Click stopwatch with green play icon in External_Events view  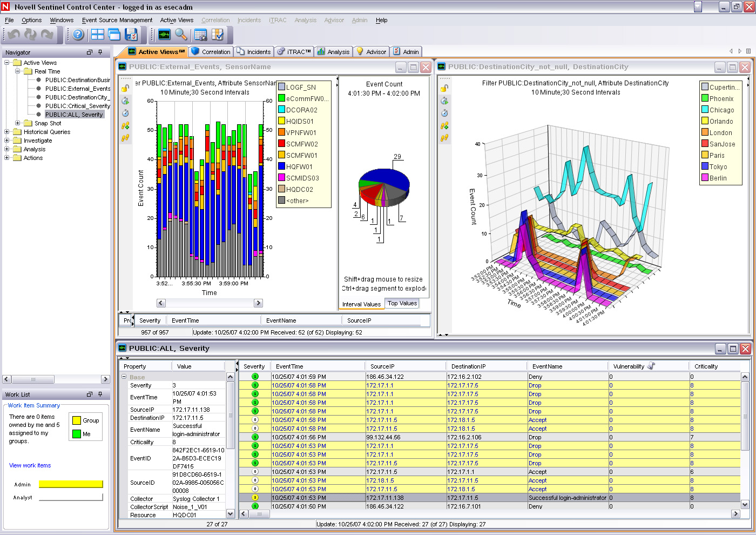click(125, 101)
